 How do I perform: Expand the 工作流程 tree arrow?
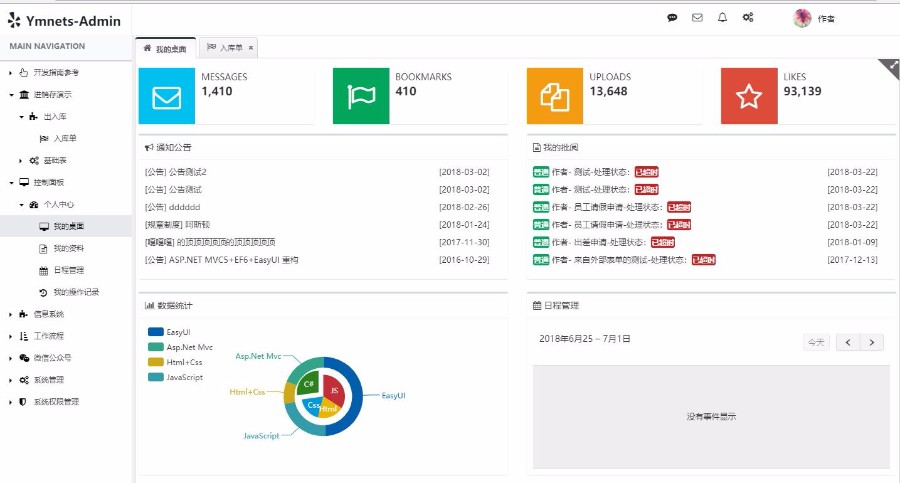point(10,337)
